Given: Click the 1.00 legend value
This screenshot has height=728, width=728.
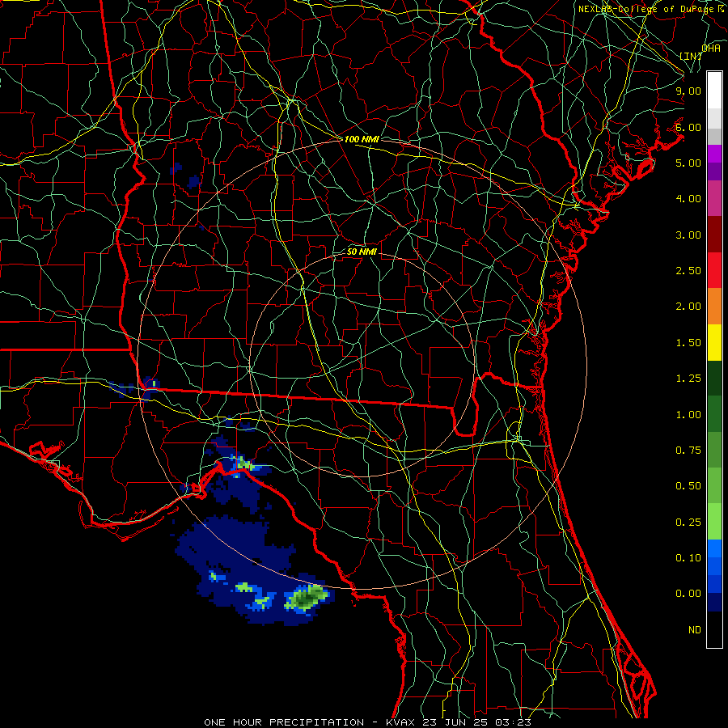Looking at the screenshot, I should (x=688, y=415).
